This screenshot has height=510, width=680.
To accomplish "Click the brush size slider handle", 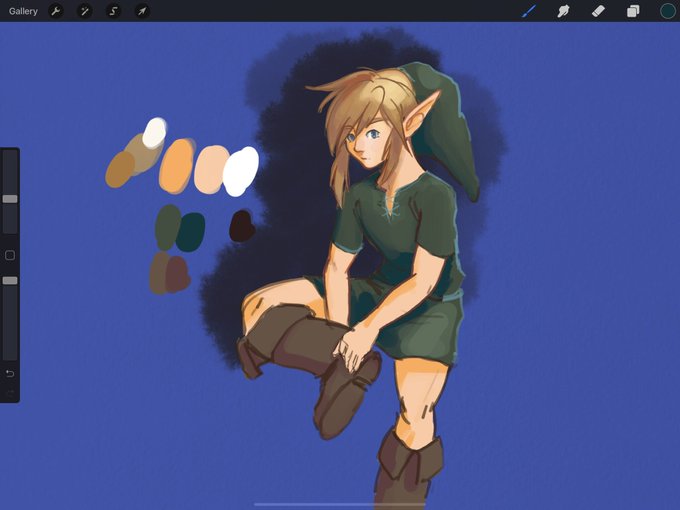I will pos(10,199).
